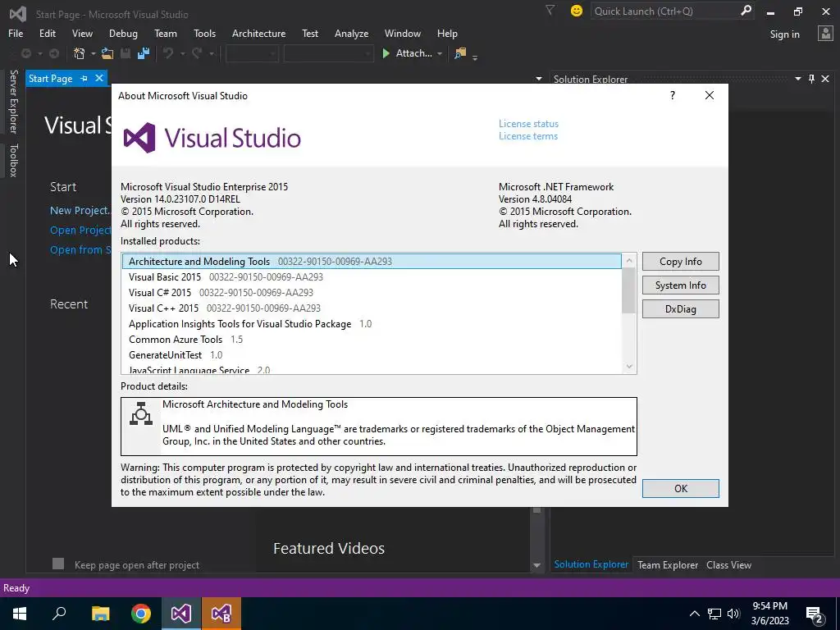This screenshot has height=630, width=840.
Task: Open the disabled solution platforms combo box
Action: [328, 53]
